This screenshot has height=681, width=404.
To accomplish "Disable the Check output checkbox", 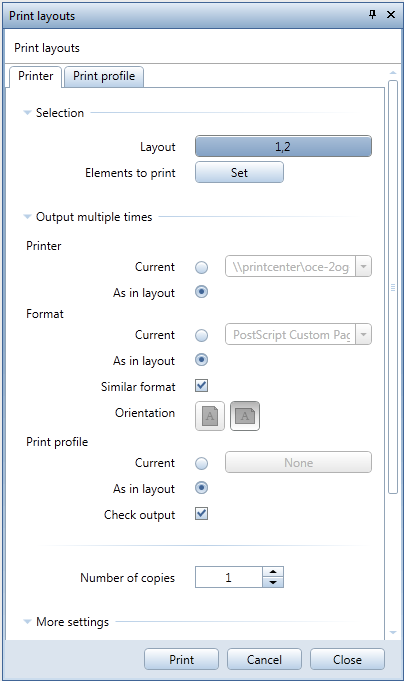I will [x=202, y=514].
